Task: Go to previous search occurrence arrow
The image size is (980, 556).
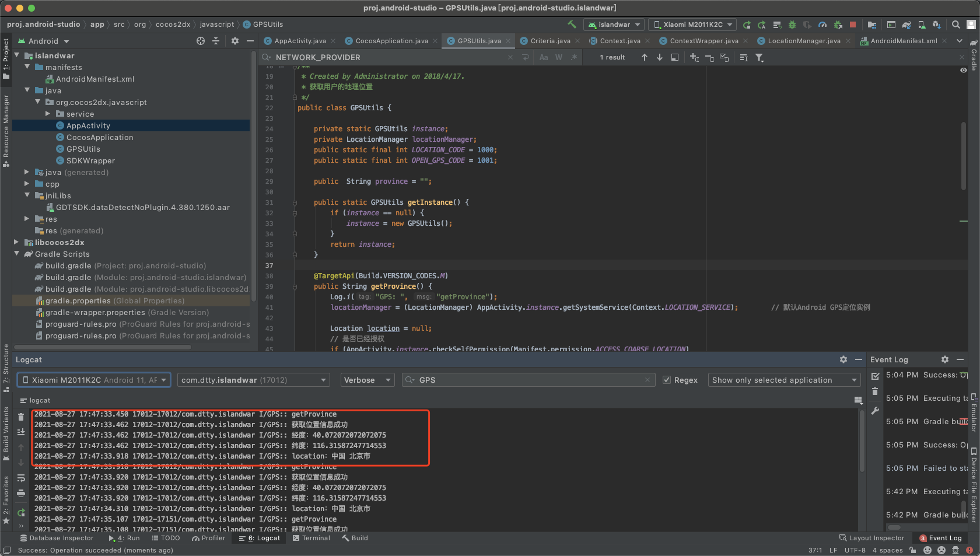Action: coord(645,57)
